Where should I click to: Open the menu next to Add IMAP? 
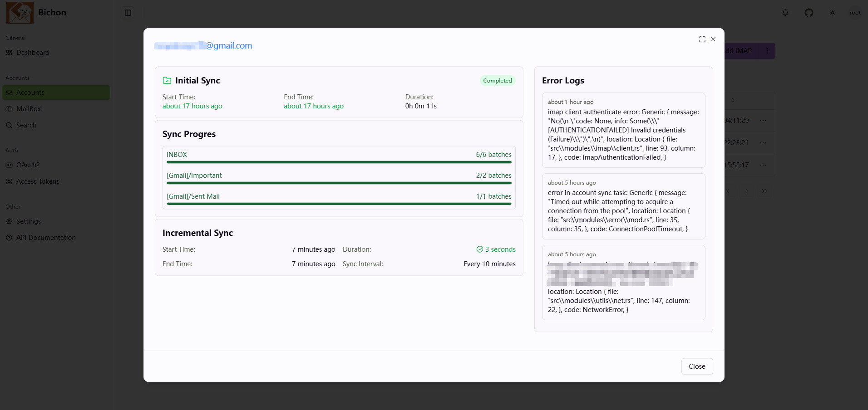(x=767, y=50)
